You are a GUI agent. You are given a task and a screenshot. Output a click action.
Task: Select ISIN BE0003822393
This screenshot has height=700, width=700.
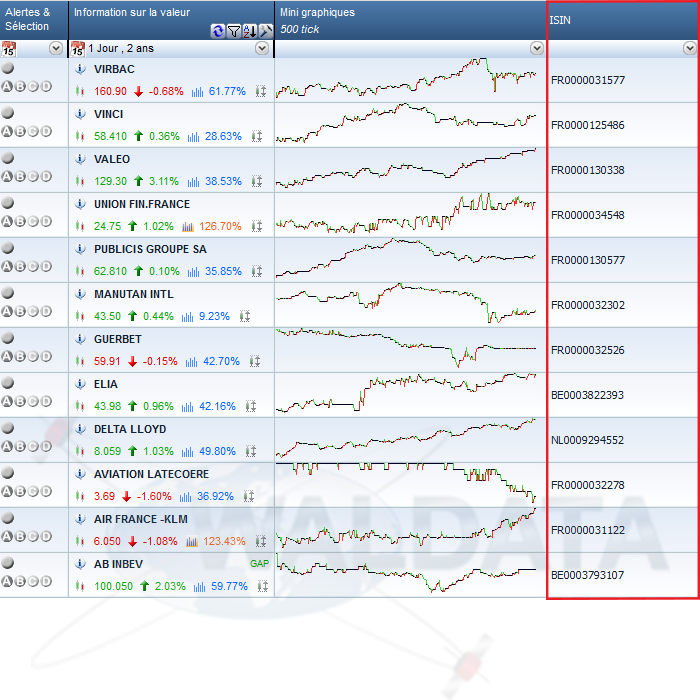587,395
